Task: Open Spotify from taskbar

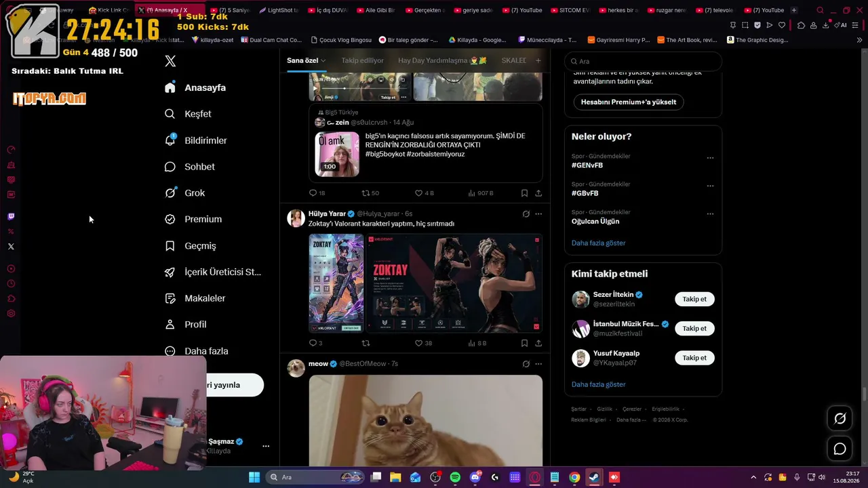Action: pyautogui.click(x=455, y=477)
